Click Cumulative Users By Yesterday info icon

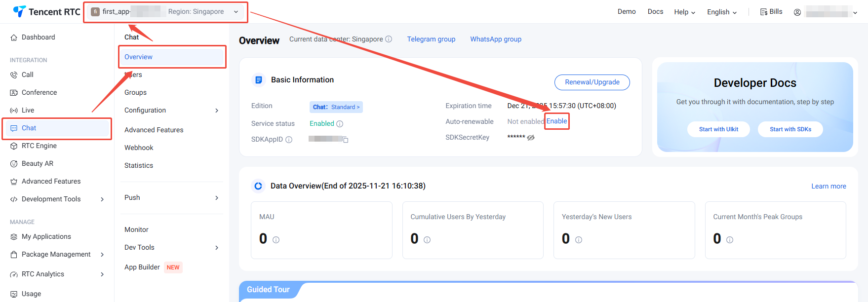coord(427,240)
